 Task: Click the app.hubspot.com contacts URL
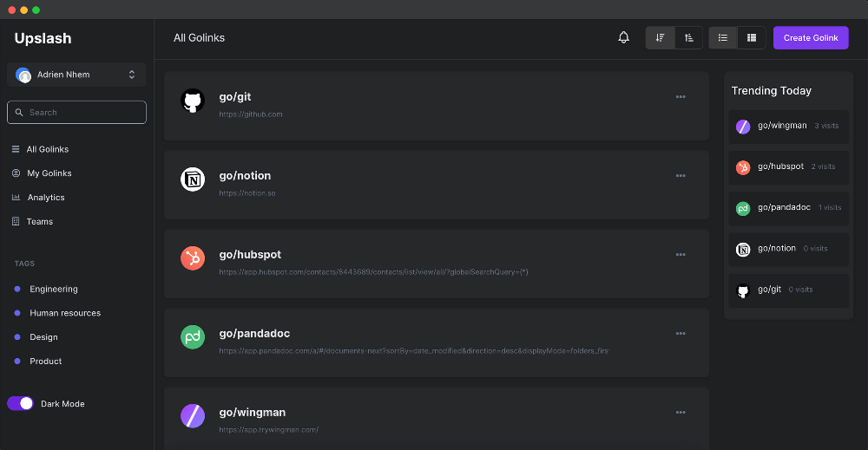coord(373,272)
